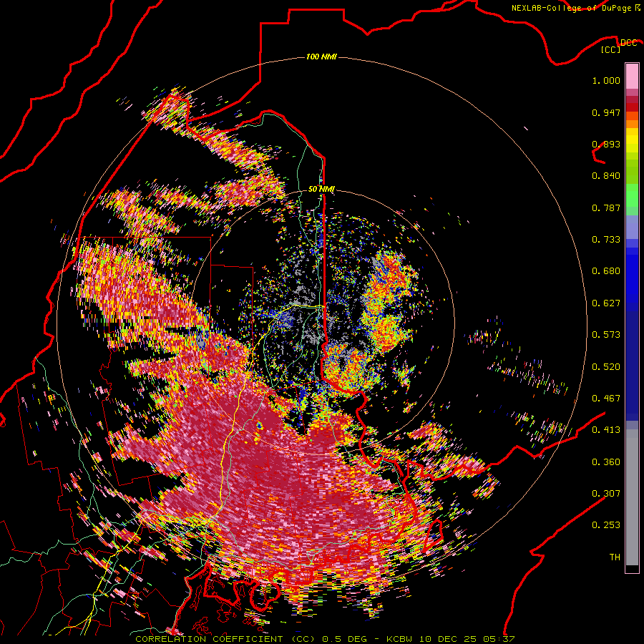Select the 0.627 scale label

coord(606,303)
